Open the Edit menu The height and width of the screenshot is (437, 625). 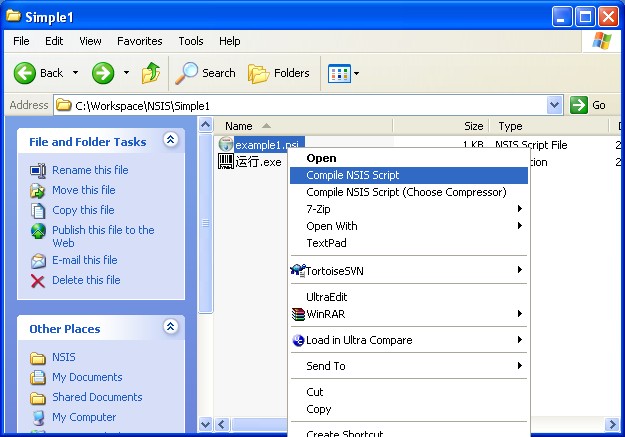tap(54, 41)
